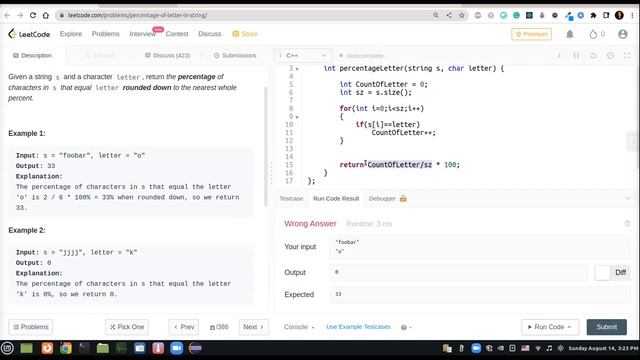This screenshot has width=640, height=360.
Task: Open the terminal from taskbar
Action: click(x=84, y=348)
